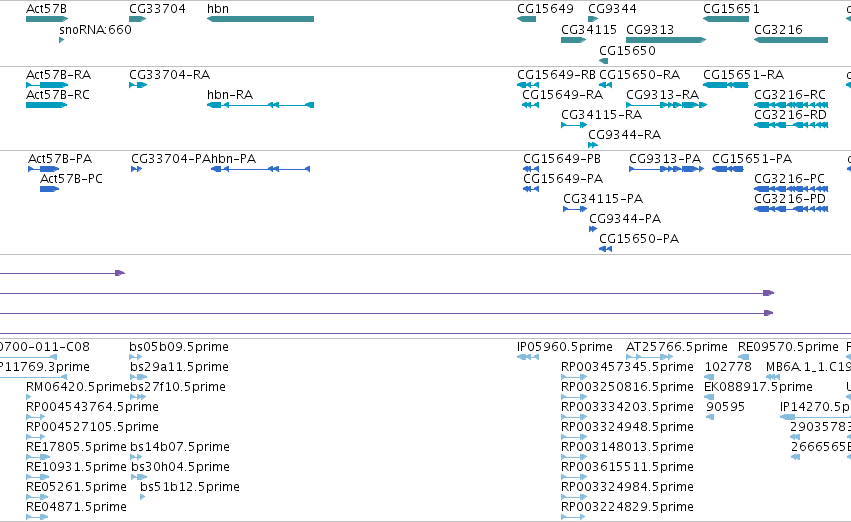Click the CG15651 gene bar

pos(726,19)
